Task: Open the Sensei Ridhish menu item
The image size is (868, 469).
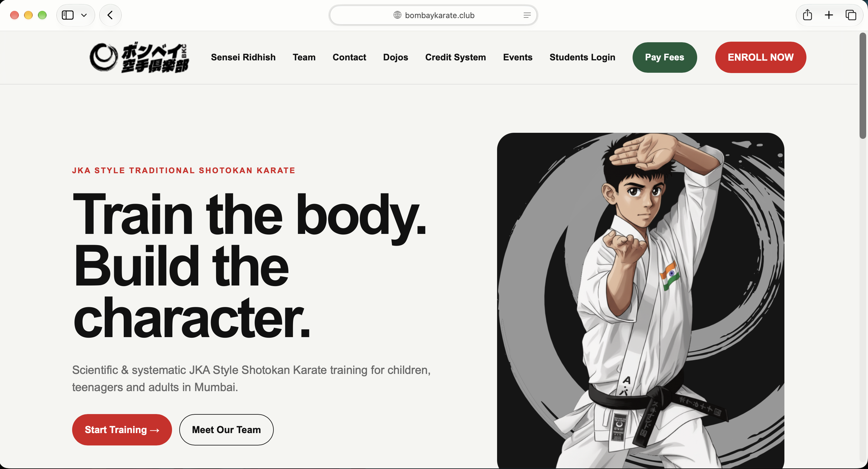Action: tap(243, 57)
